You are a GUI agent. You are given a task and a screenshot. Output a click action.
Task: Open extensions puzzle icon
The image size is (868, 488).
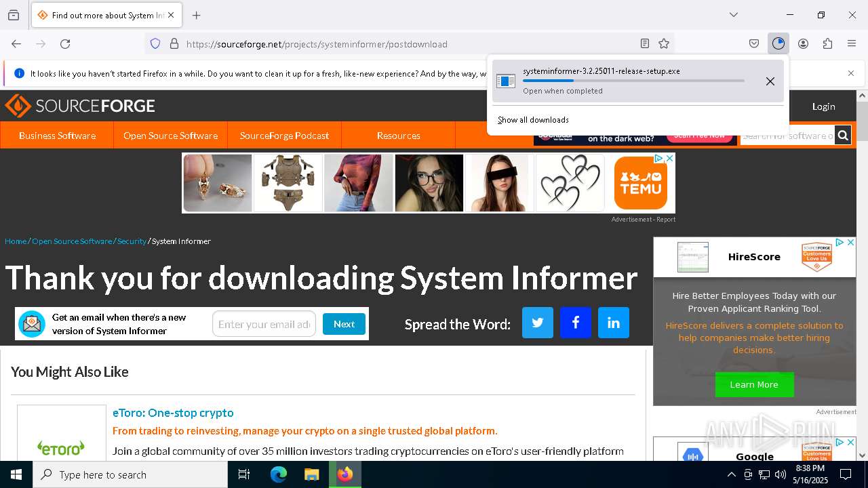click(x=827, y=44)
